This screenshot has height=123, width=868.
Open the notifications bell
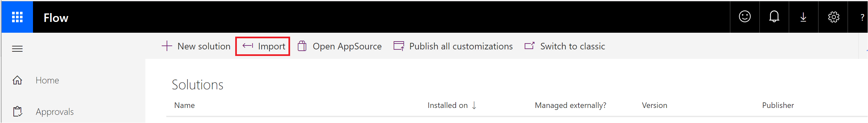coord(774,17)
